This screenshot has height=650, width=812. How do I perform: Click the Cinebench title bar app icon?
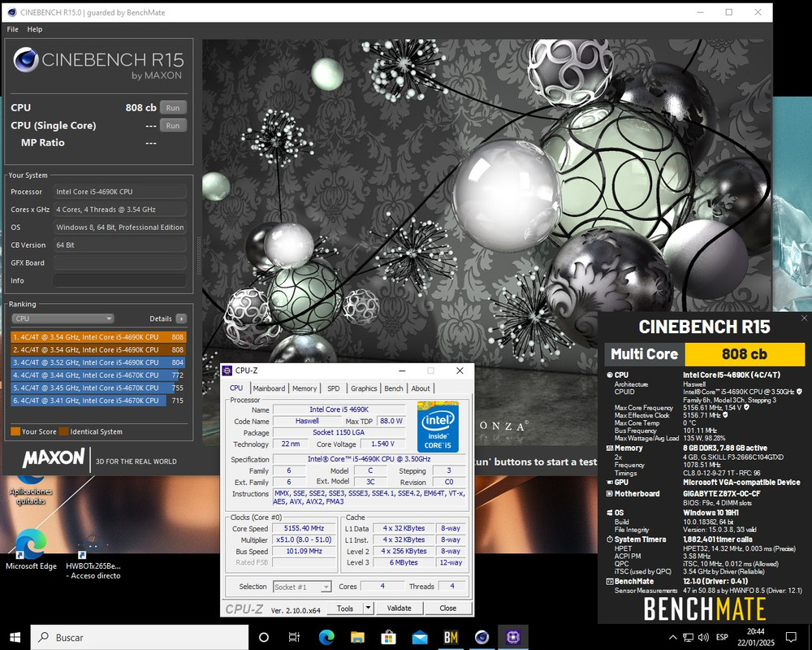[x=12, y=12]
